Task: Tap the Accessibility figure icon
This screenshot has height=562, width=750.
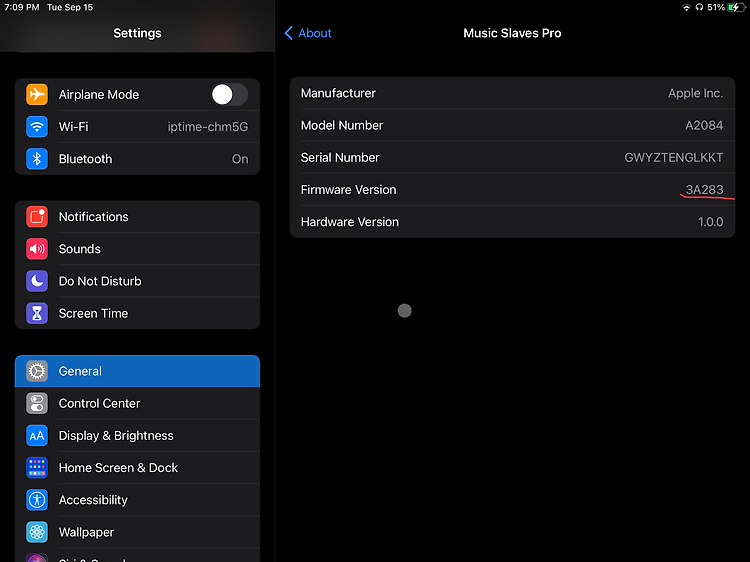Action: click(x=37, y=500)
